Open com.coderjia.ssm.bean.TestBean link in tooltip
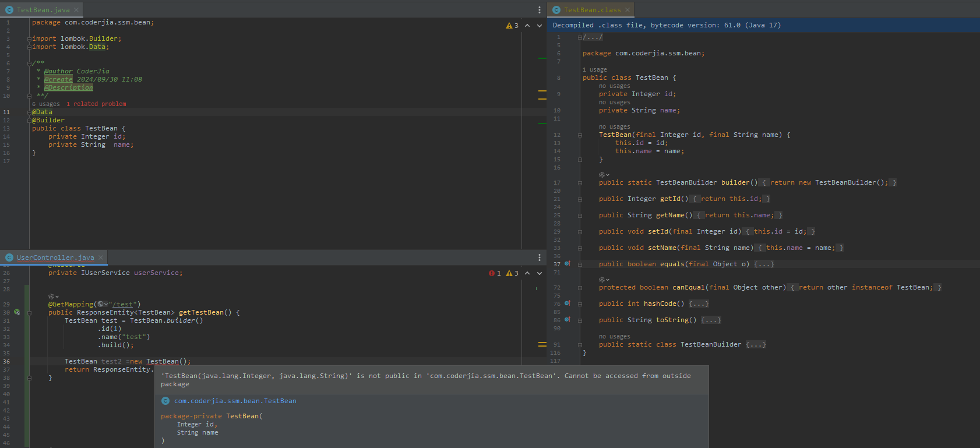This screenshot has width=980, height=448. (235, 401)
